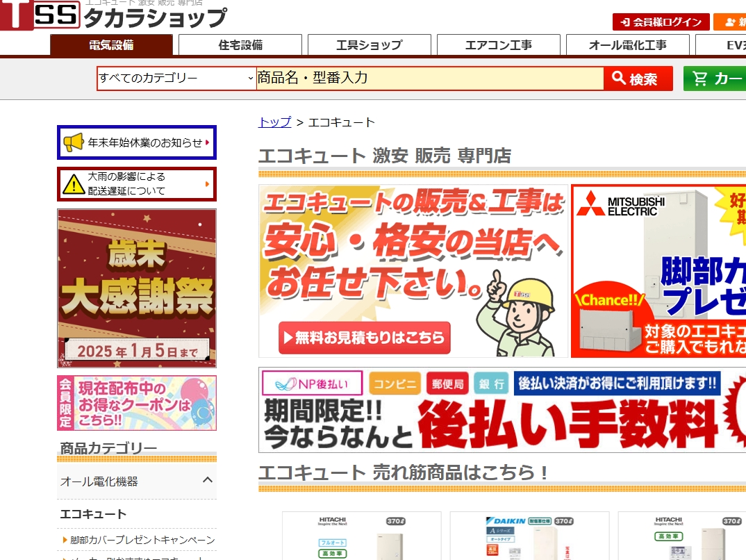
Task: Click the 無料お見積もりはこちら button
Action: tap(365, 338)
